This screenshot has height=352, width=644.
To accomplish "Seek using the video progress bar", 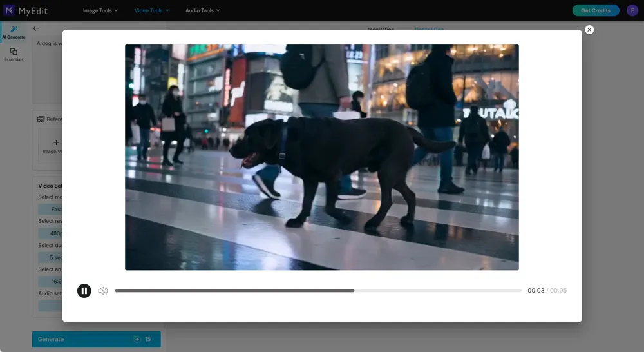I will click(x=318, y=291).
